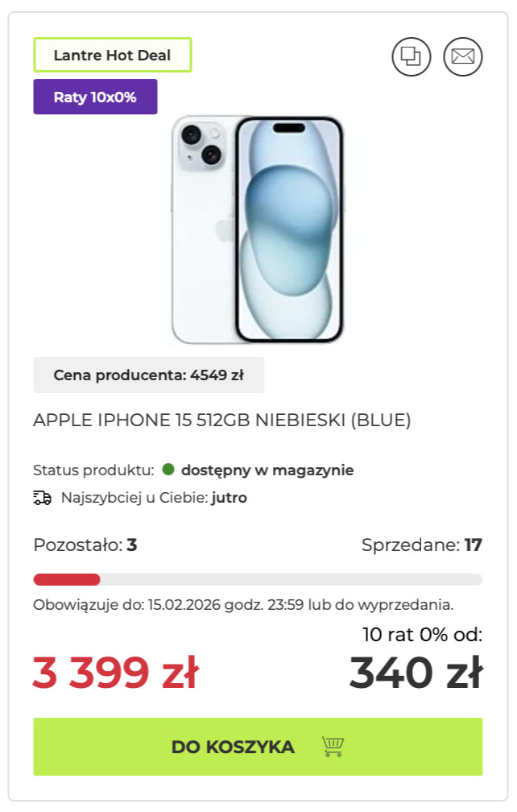Open the iPhone 15 product image
Screen dimensions: 517x812
[x=258, y=230]
